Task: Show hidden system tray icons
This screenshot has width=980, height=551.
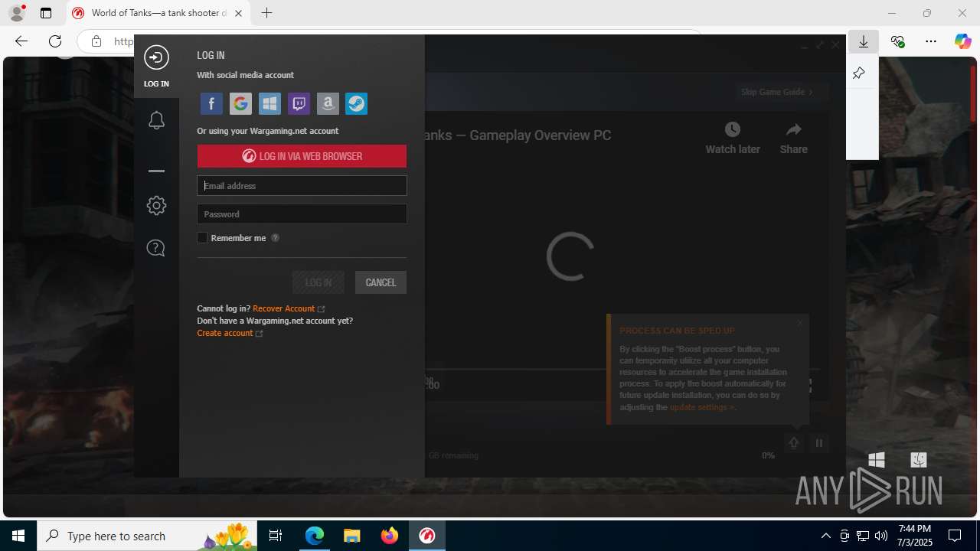Action: pyautogui.click(x=825, y=536)
